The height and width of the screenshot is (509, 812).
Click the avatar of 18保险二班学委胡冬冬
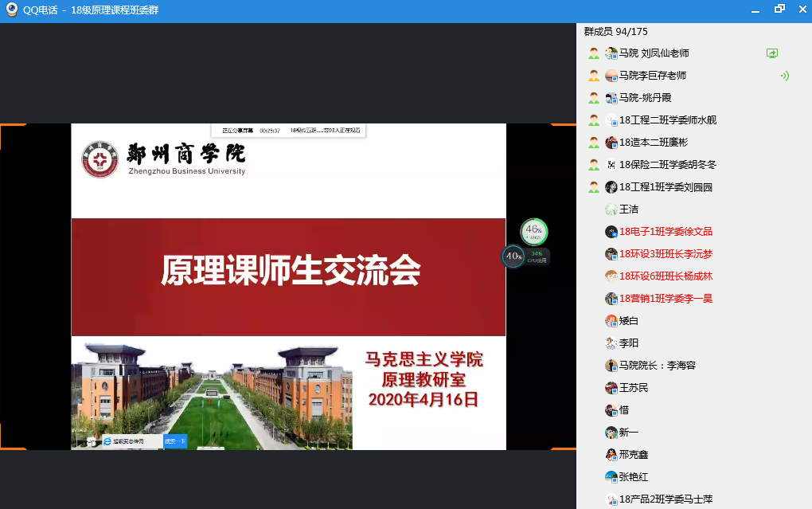tap(609, 164)
